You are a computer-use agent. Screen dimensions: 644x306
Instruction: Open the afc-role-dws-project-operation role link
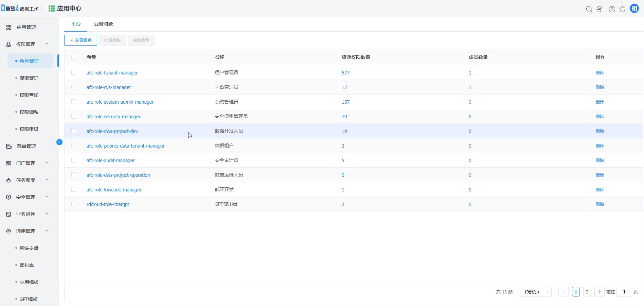click(x=118, y=175)
